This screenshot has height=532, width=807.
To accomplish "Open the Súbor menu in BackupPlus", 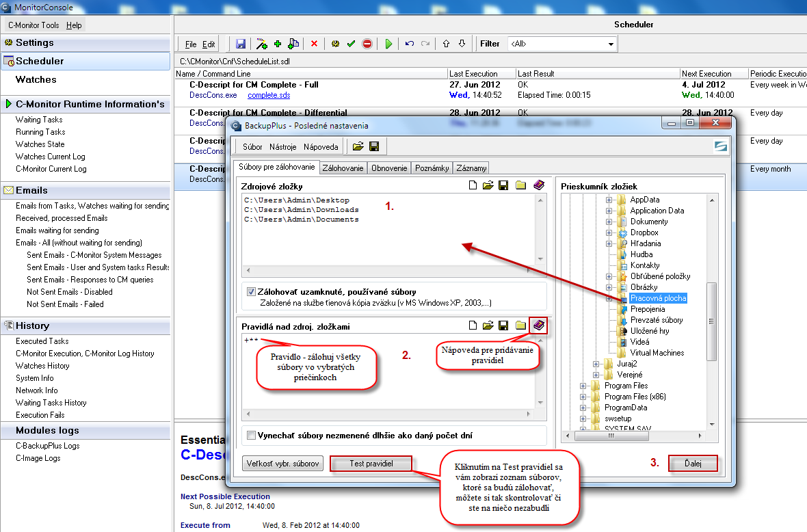I will tap(252, 147).
